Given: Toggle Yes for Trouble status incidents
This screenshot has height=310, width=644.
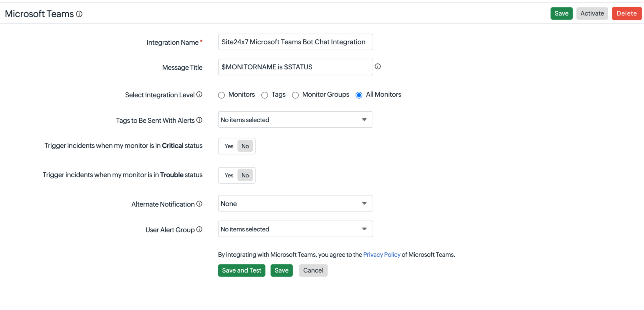Looking at the screenshot, I should tap(229, 175).
